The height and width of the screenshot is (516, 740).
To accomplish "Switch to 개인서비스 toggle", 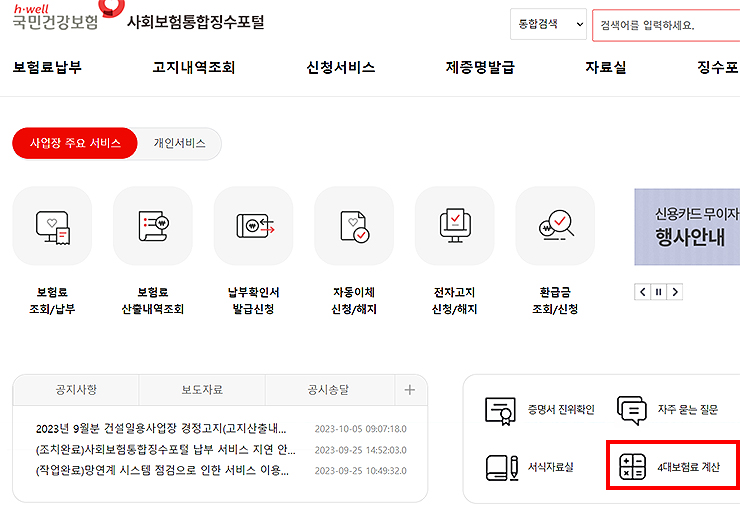I will tap(179, 143).
